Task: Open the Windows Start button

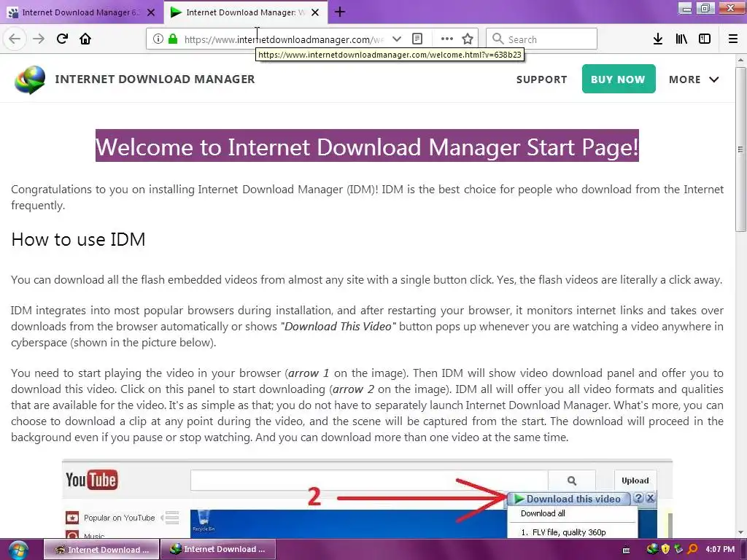Action: point(18,550)
